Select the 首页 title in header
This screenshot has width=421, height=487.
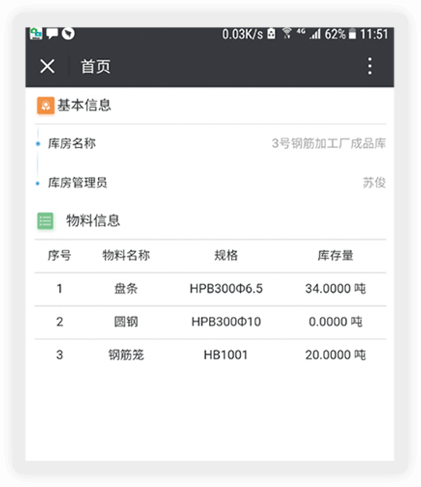click(x=95, y=66)
